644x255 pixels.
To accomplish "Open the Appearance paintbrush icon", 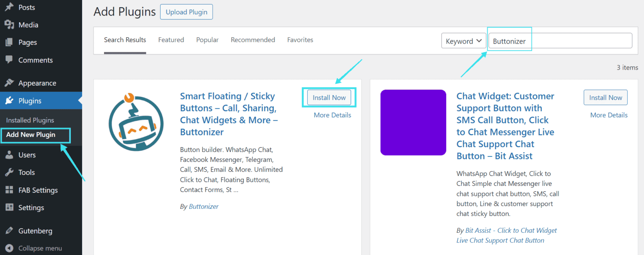I will point(9,83).
